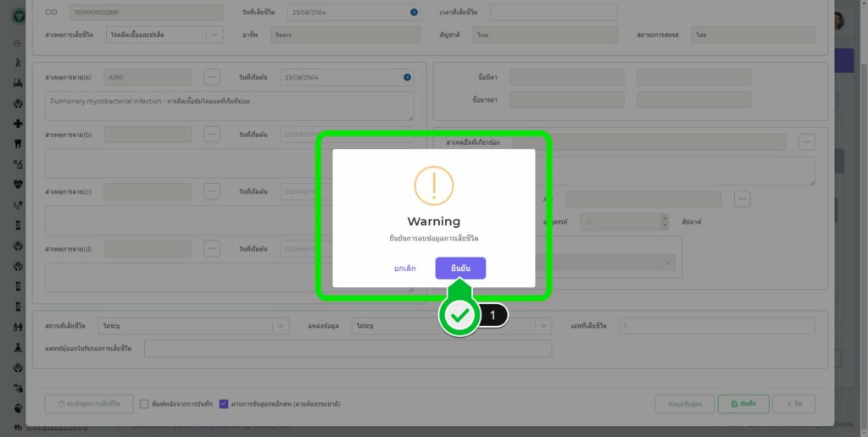Click the pregnancy weeks number stepper
The image size is (868, 437).
click(664, 221)
